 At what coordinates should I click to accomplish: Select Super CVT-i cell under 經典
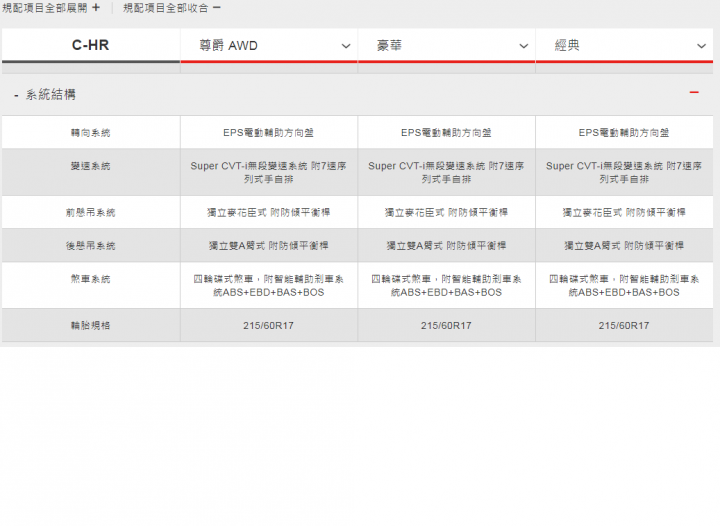point(624,172)
